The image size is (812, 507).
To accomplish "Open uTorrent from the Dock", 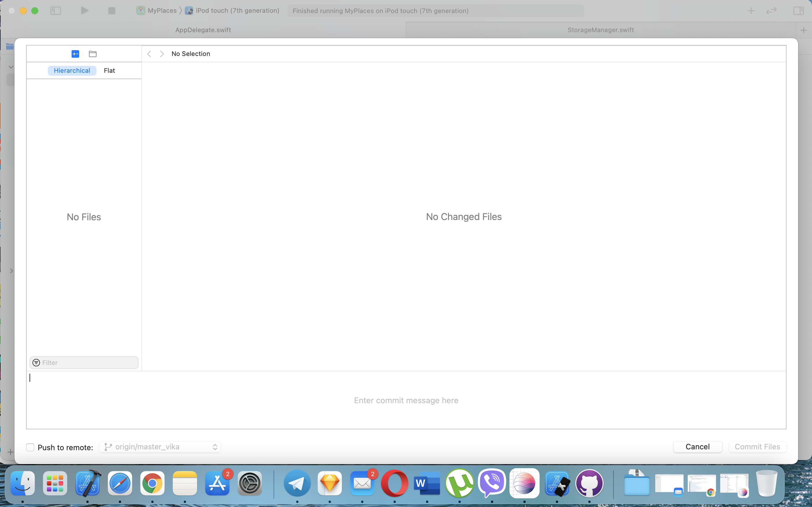I will pos(459,483).
